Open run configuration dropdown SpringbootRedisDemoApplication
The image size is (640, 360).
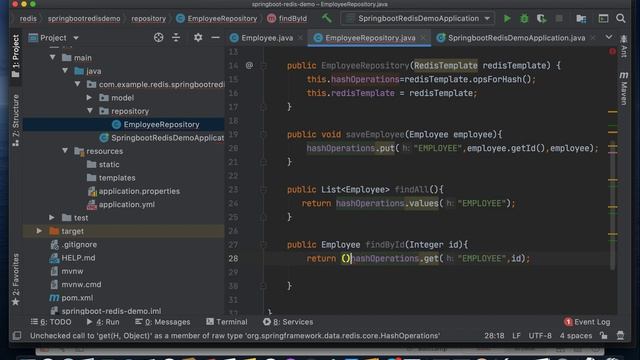(418, 18)
